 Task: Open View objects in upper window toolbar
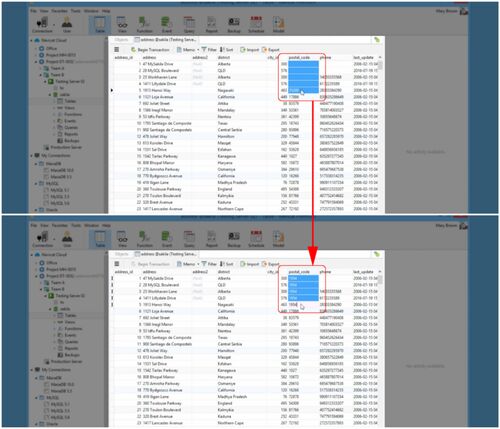122,25
